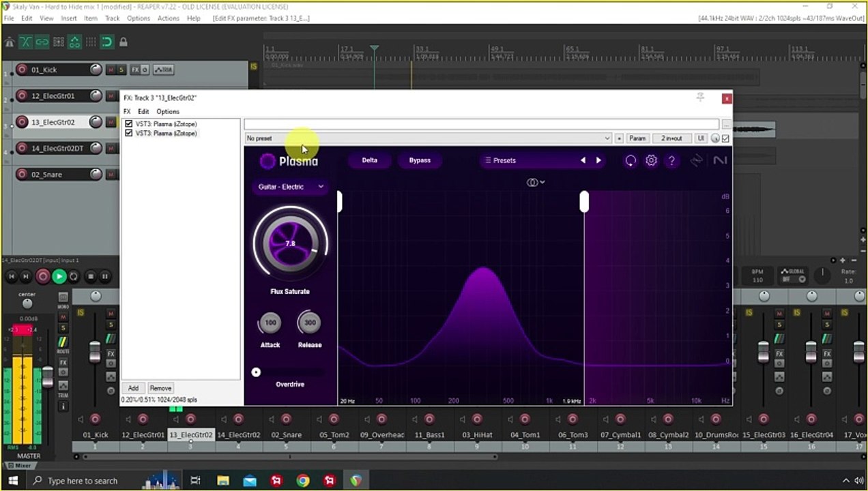This screenshot has height=491, width=868.
Task: Open the No preset dropdown
Action: point(428,138)
